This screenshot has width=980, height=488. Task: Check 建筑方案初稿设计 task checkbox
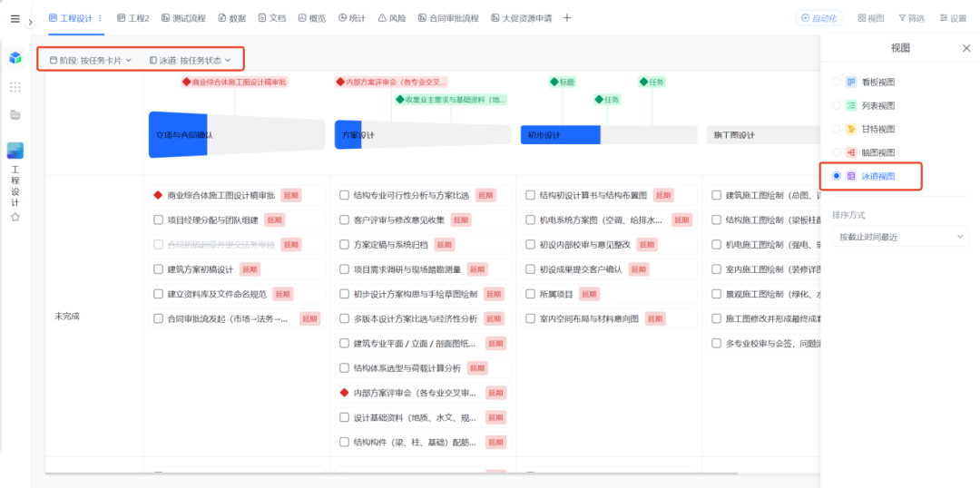point(158,269)
